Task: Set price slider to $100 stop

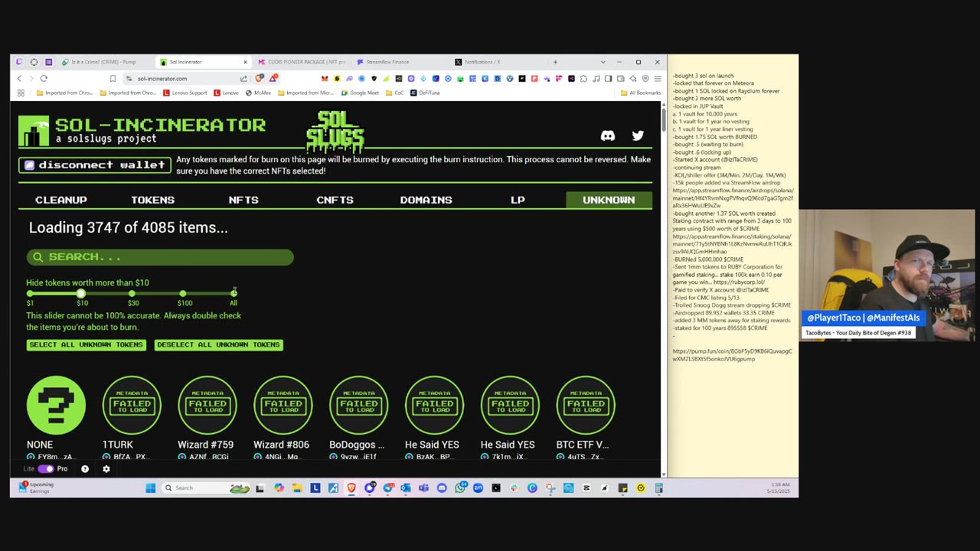Action: (183, 294)
